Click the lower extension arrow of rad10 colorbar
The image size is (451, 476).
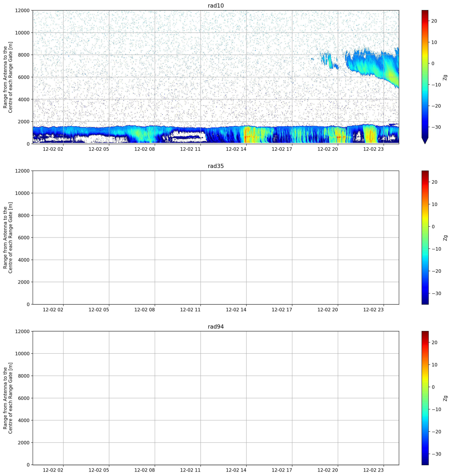(425, 141)
